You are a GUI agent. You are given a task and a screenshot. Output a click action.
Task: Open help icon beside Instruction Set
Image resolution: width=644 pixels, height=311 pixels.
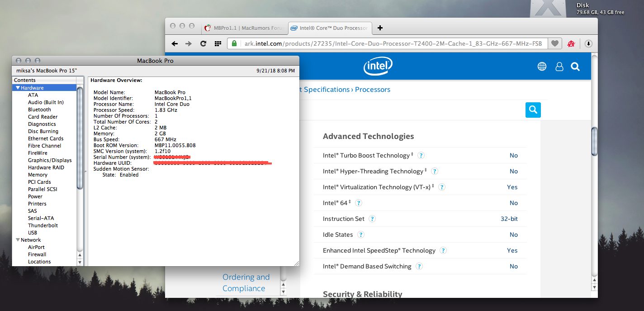click(372, 219)
